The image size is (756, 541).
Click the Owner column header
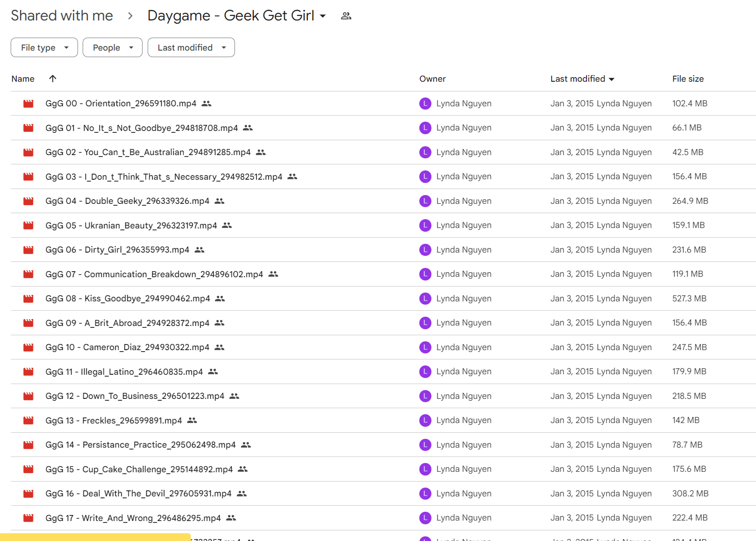(432, 79)
